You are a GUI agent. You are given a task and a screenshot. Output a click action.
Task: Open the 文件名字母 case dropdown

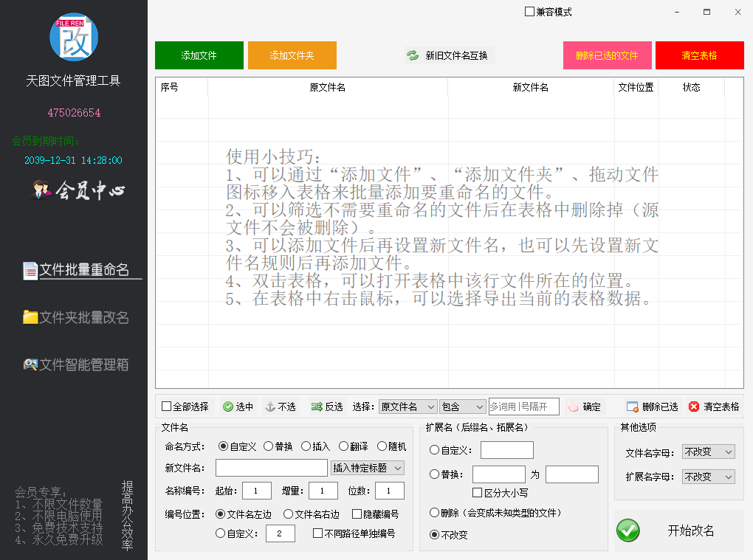pyautogui.click(x=709, y=452)
